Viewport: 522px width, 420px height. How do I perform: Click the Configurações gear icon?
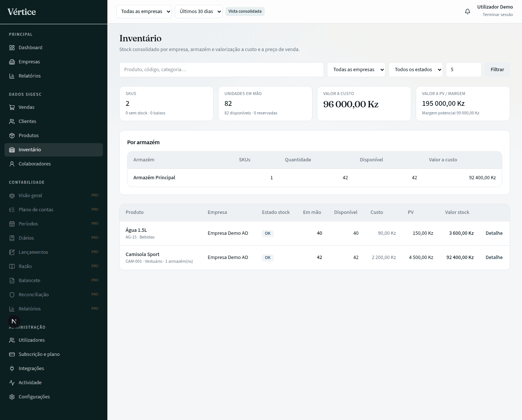pyautogui.click(x=12, y=397)
